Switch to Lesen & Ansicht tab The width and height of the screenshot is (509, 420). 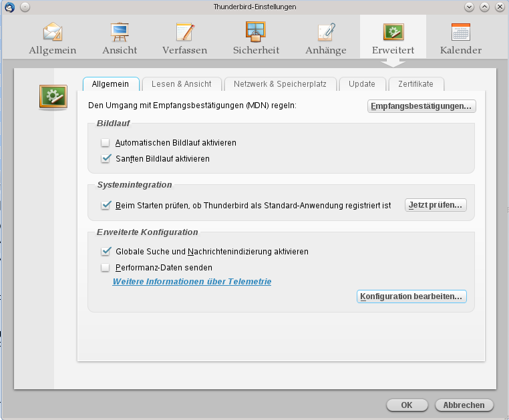point(182,84)
